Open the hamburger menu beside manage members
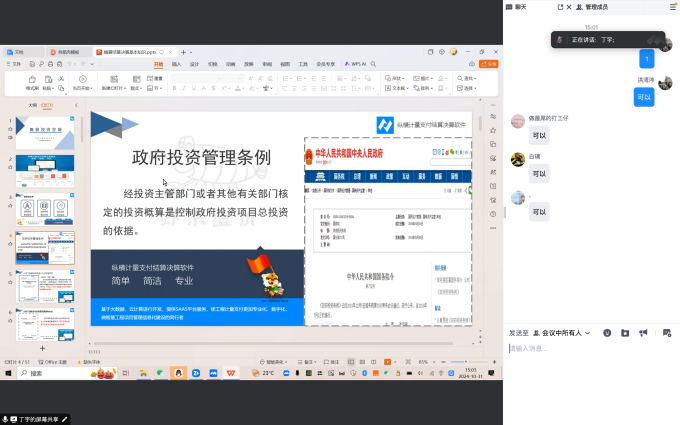The width and height of the screenshot is (680, 425). (673, 6)
